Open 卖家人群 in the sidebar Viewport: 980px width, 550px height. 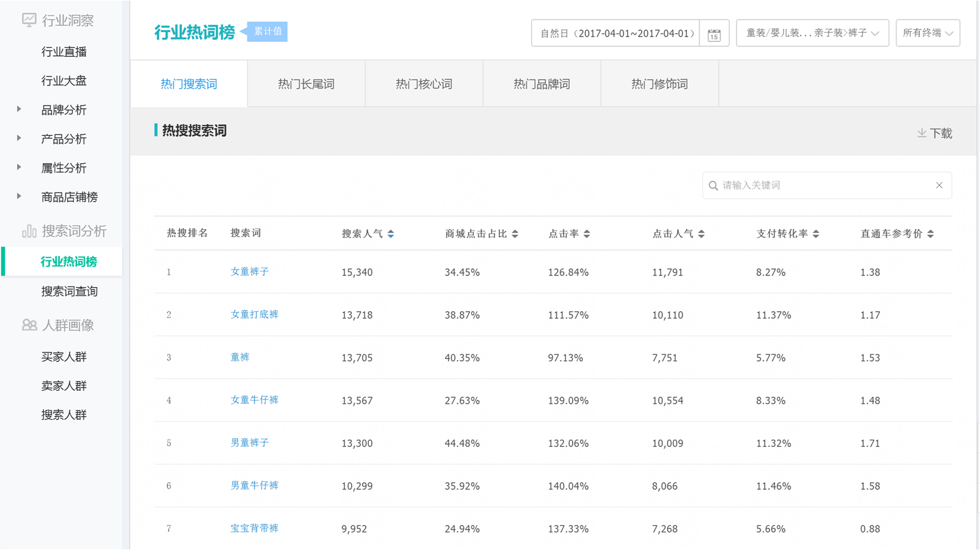pos(64,386)
